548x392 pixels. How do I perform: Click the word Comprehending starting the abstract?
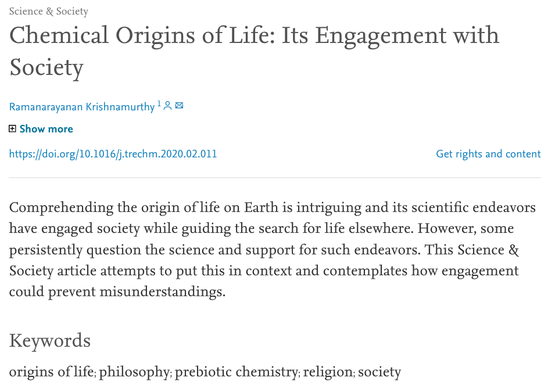point(61,208)
